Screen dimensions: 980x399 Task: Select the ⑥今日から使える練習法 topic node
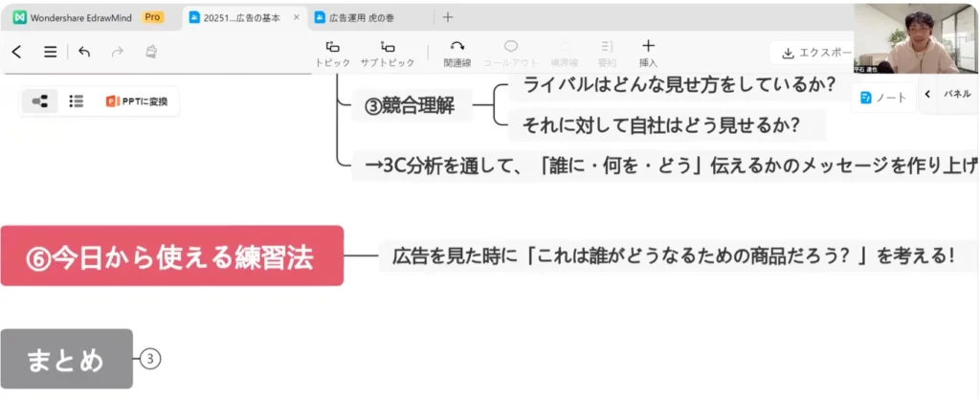(x=171, y=255)
